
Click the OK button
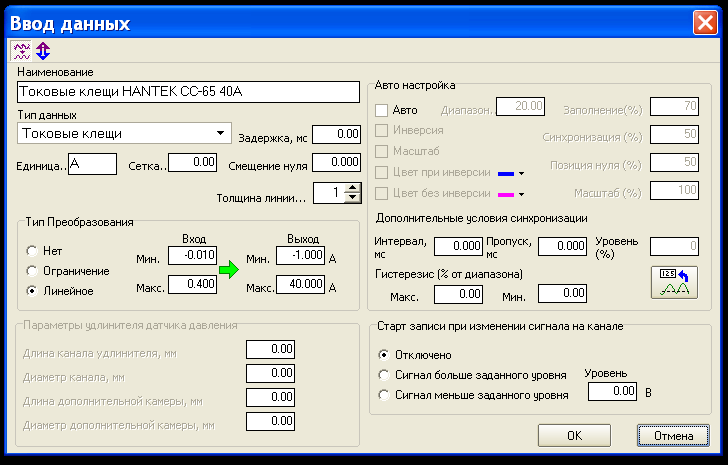574,435
